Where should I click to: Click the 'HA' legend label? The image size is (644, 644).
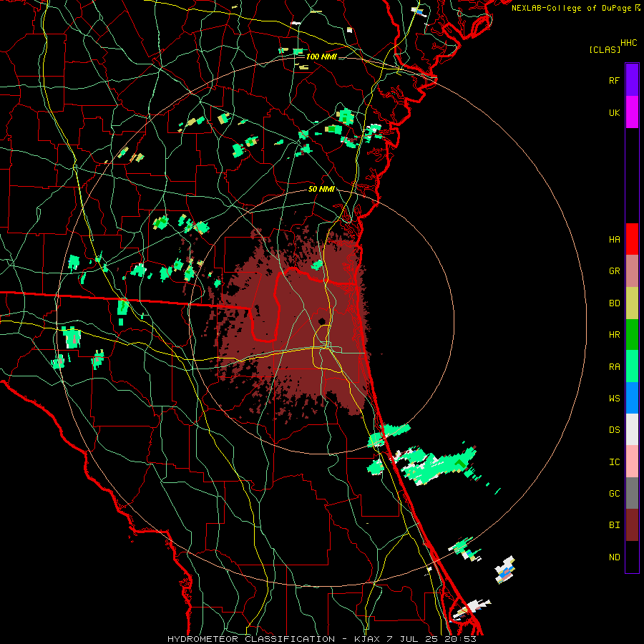[614, 239]
